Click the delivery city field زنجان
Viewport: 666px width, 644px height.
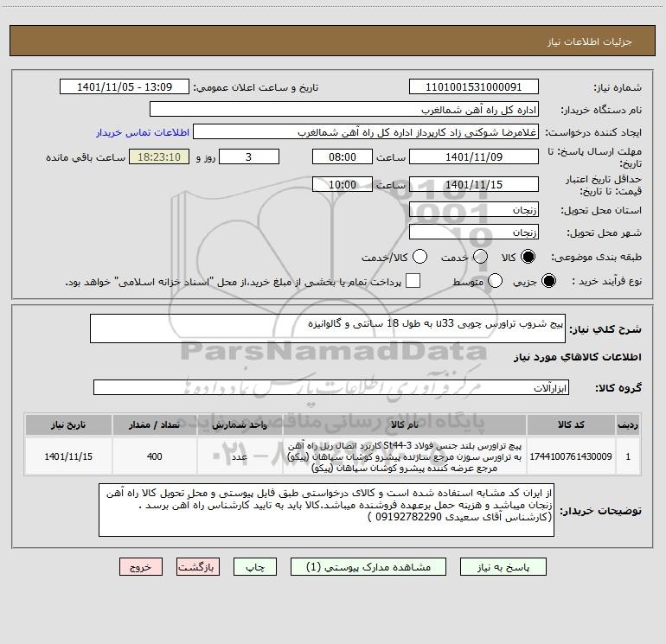474,233
